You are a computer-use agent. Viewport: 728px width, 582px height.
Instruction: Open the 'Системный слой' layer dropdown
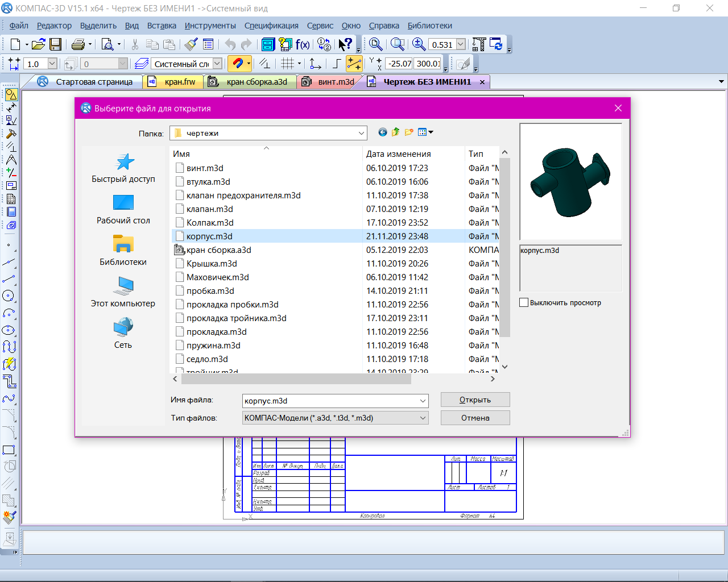click(x=217, y=64)
